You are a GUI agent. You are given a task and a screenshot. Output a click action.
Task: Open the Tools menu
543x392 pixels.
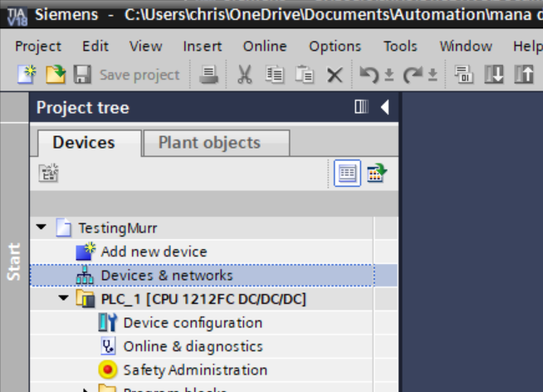[400, 46]
